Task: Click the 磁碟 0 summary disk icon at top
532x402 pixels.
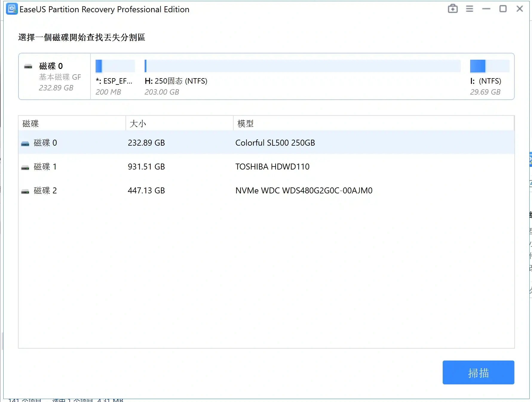Action: coord(28,67)
